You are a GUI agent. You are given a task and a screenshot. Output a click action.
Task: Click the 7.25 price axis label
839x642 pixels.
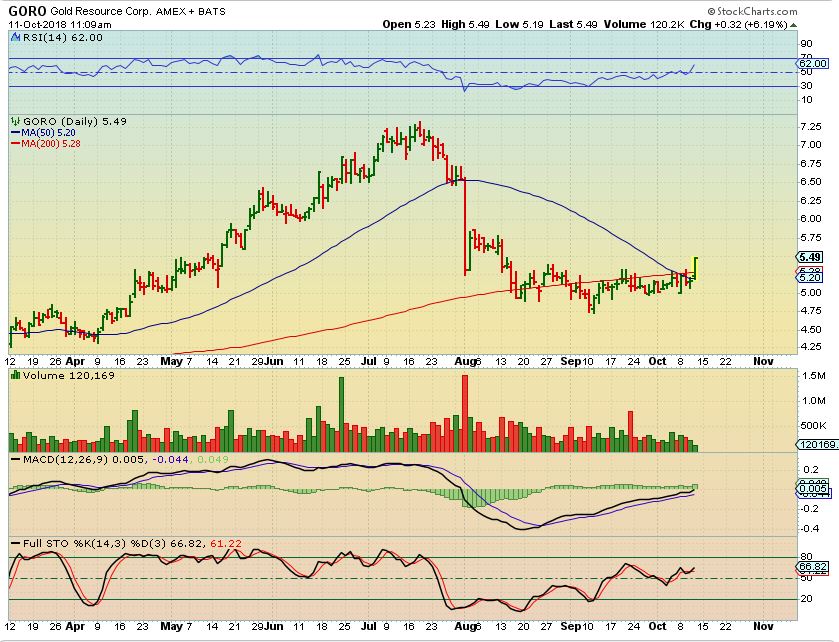pyautogui.click(x=811, y=127)
